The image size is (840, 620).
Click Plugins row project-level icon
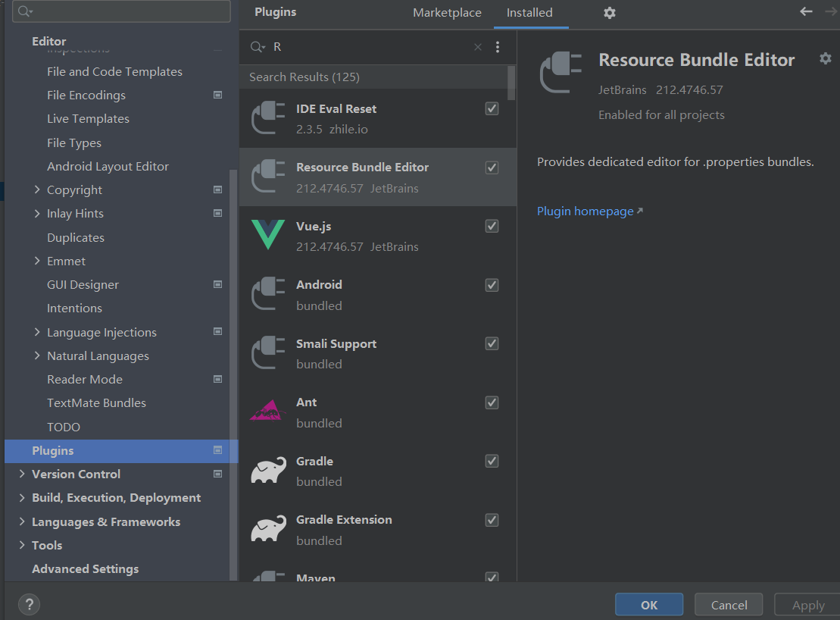(217, 450)
